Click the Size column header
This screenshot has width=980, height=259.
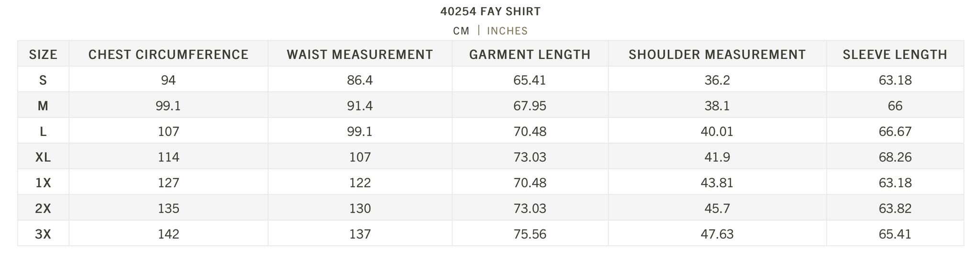point(43,54)
